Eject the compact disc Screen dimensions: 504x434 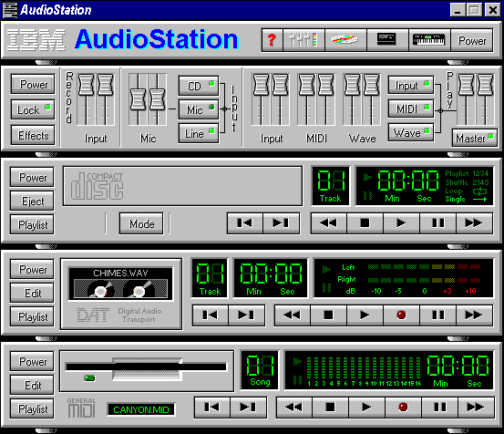[32, 201]
